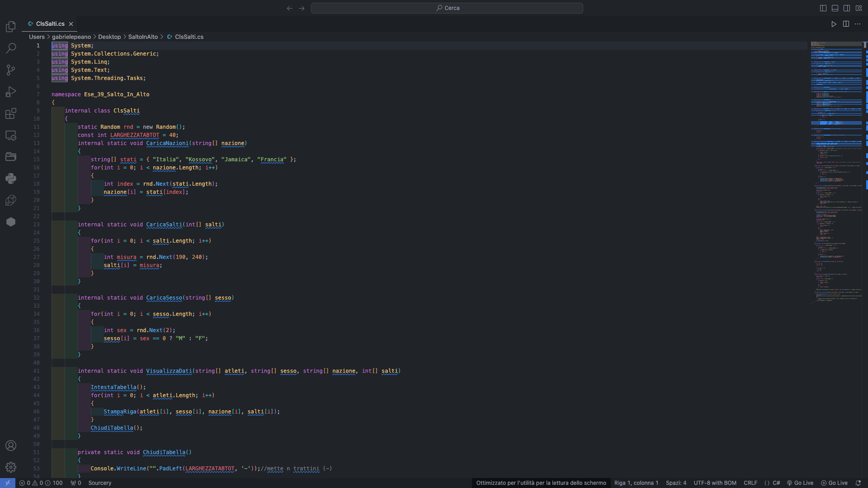Select the UTF-8 with BOM encoding indicator

(715, 483)
